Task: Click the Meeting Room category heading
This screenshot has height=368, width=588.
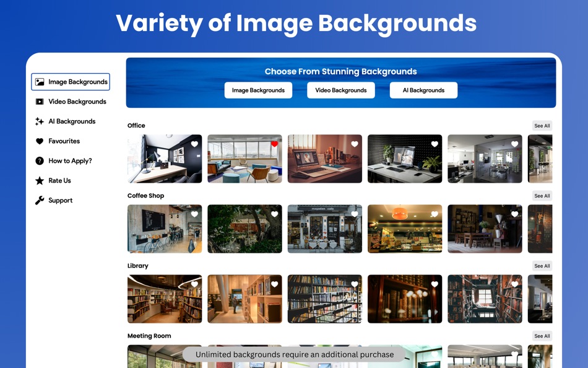Action: point(149,336)
